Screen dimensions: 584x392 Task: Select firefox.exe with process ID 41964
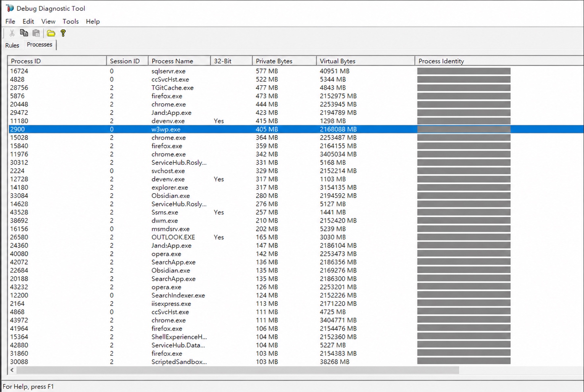(x=296, y=329)
